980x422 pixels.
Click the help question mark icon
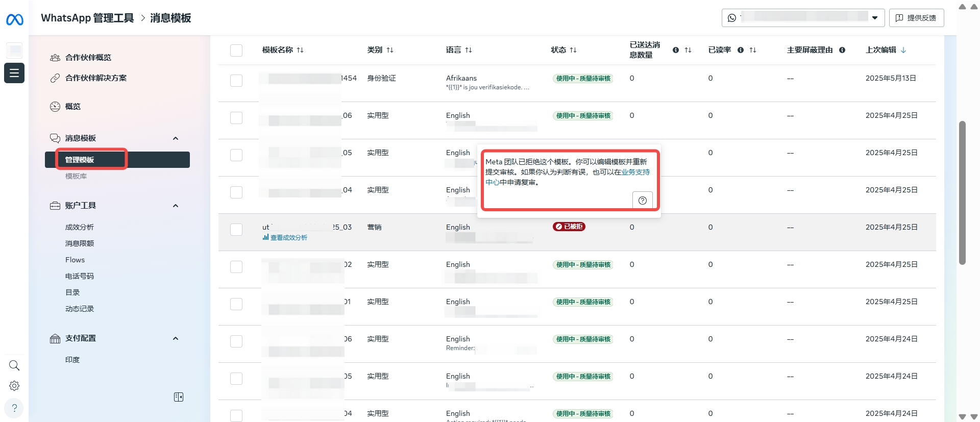pyautogui.click(x=14, y=408)
